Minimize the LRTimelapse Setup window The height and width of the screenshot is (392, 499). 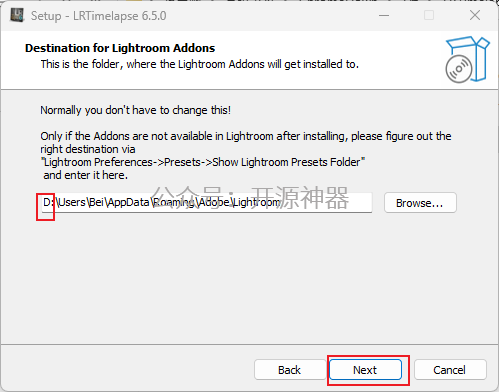pyautogui.click(x=384, y=15)
